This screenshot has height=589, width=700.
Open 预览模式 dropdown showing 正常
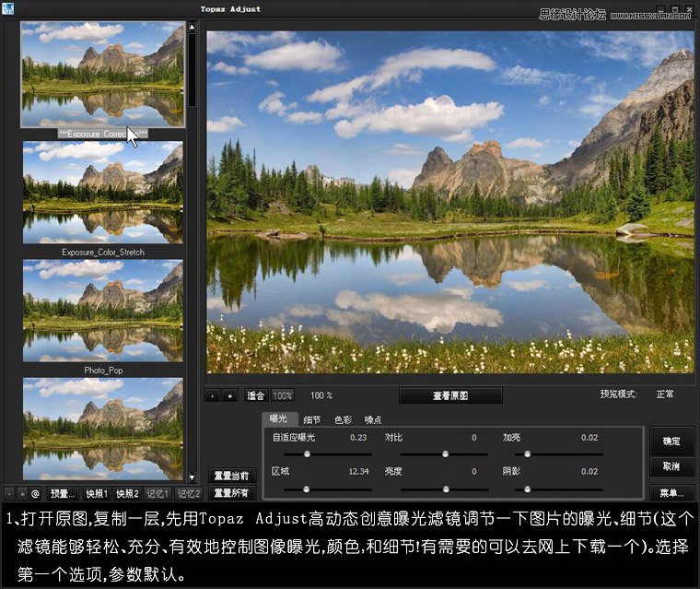[x=665, y=395]
